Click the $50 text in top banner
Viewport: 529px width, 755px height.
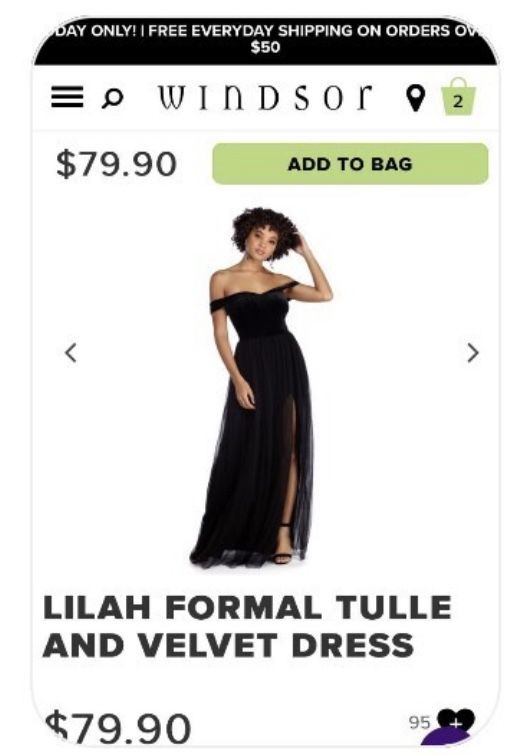tap(266, 47)
